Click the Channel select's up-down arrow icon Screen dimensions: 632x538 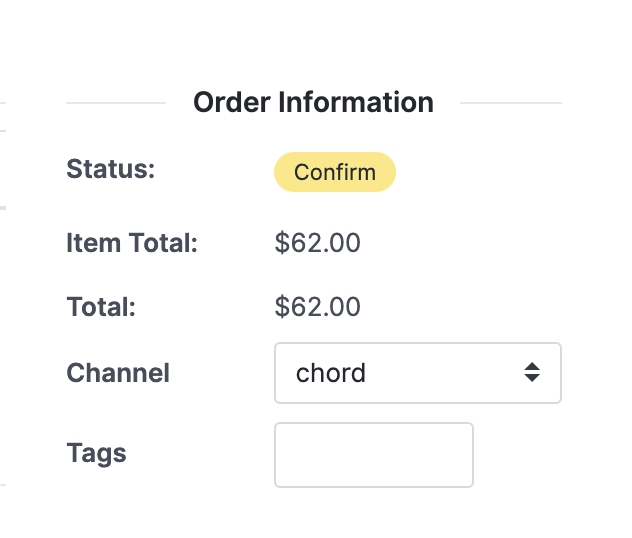click(x=532, y=373)
